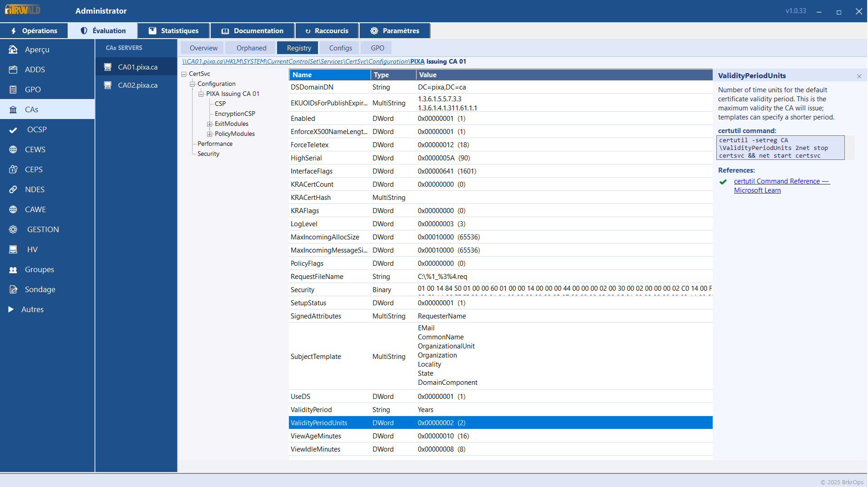Click the NDES link icon
The width and height of the screenshot is (868, 487).
13,189
